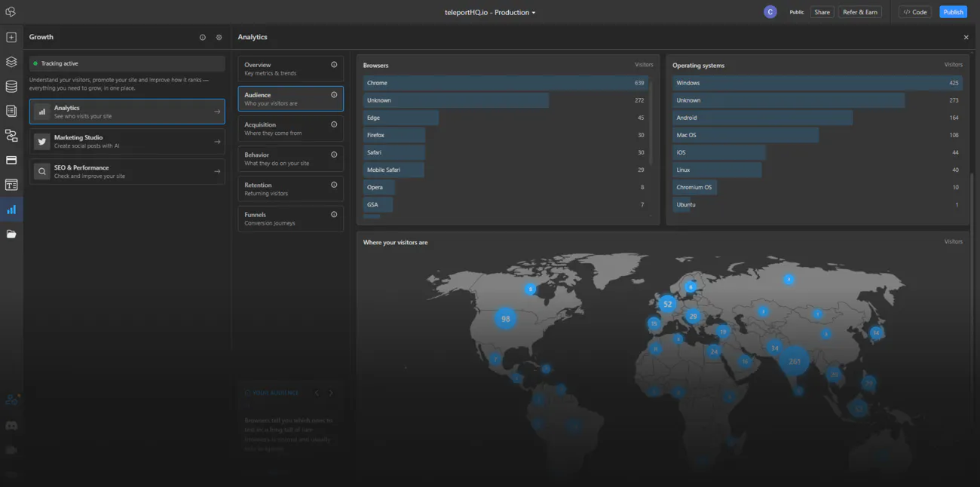Click the Linux operating system row

(818, 170)
